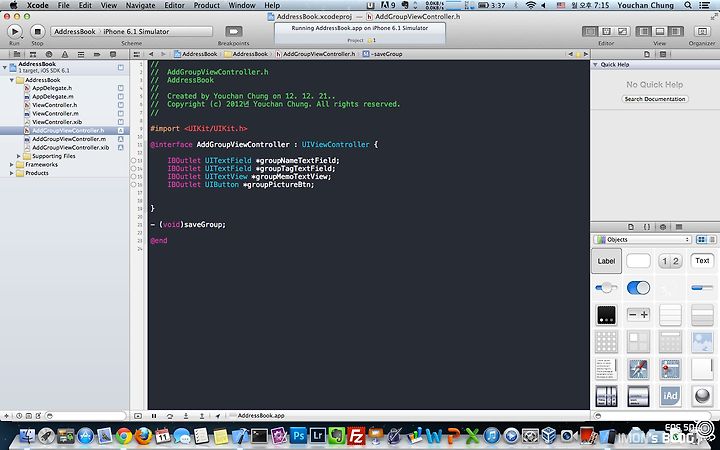Open the Navigate menu

141,6
